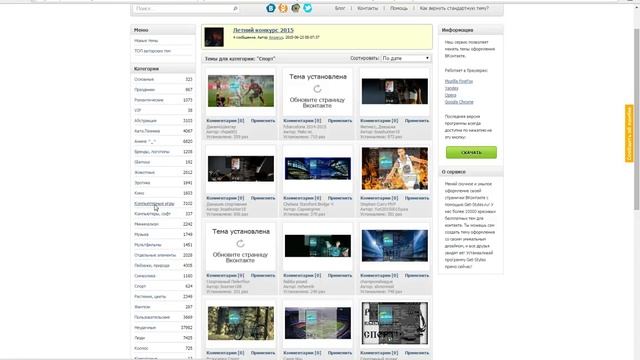Open the sort dropdown showing По дате
This screenshot has height=360, width=640.
406,58
